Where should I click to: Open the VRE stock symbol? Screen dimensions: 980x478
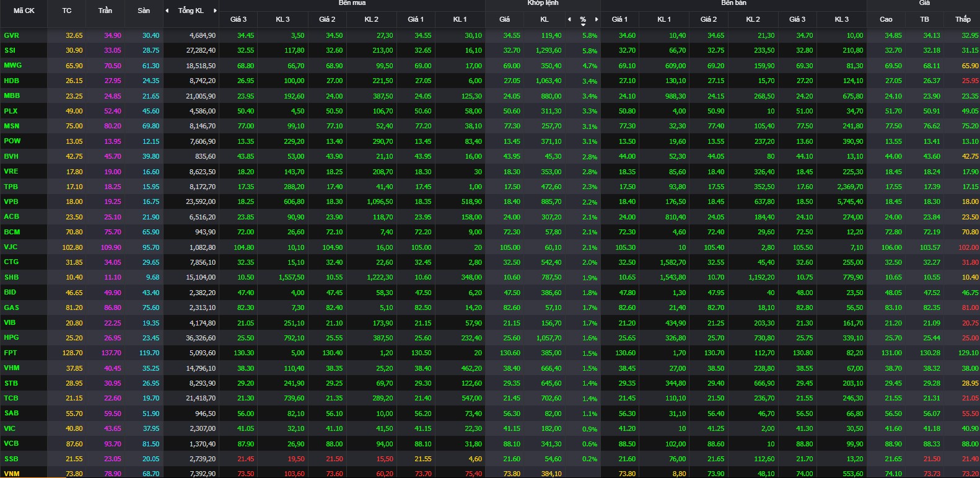11,171
